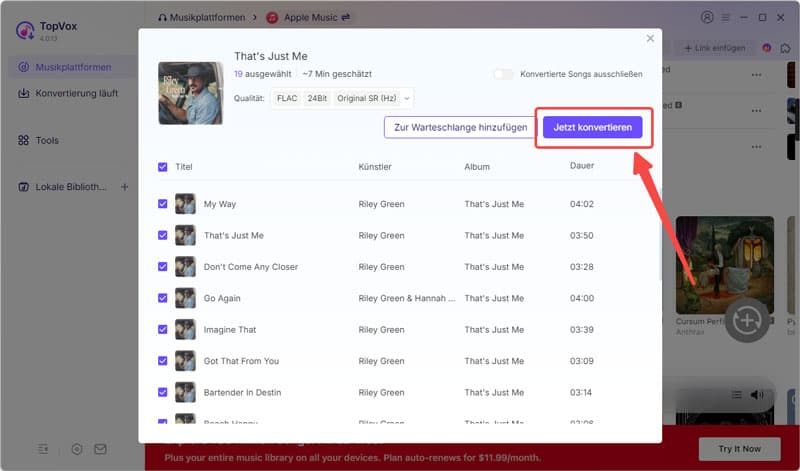This screenshot has height=471, width=800.
Task: Click the Apple Music platform icon
Action: pos(272,18)
